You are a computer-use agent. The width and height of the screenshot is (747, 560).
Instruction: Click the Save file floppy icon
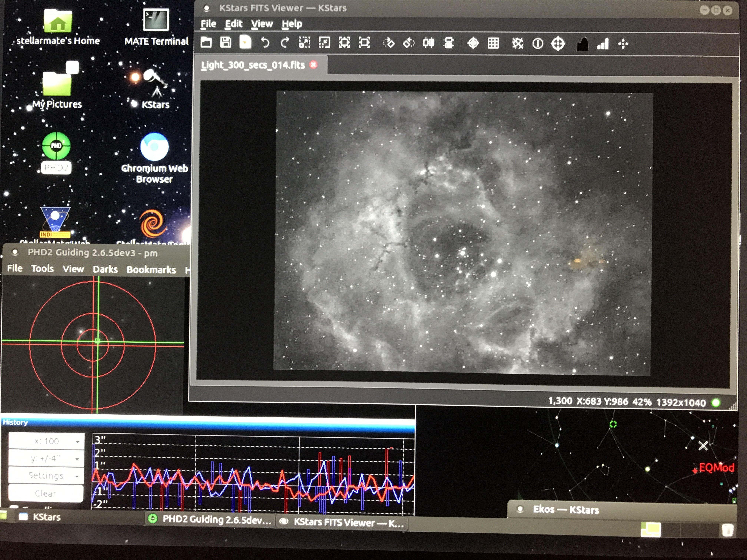tap(226, 43)
